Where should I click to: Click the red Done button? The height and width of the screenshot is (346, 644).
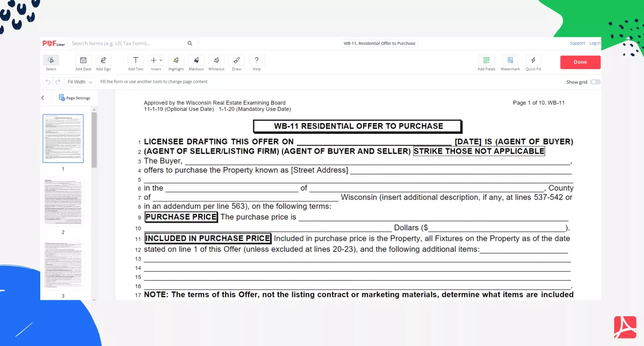point(580,62)
